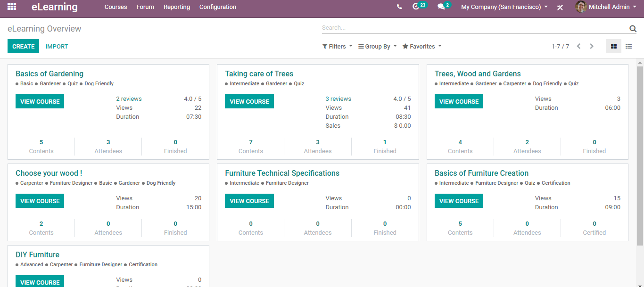Click the 1-7 / 7 pager counter

click(x=560, y=46)
